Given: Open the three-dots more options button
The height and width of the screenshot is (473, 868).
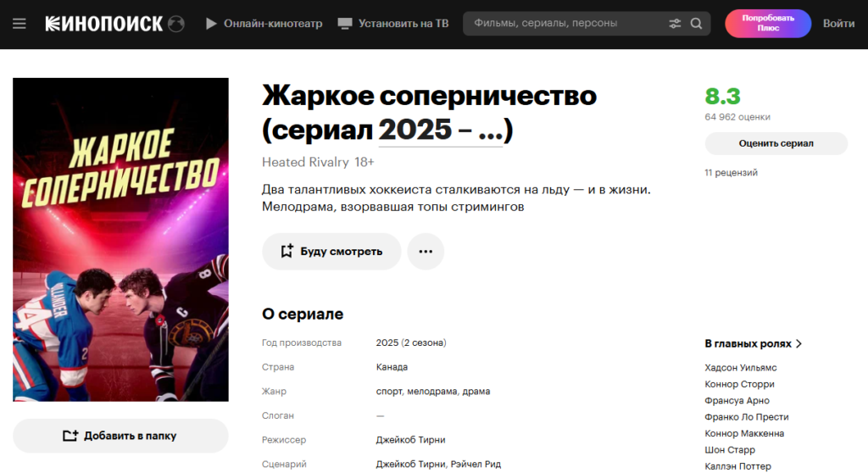Looking at the screenshot, I should pyautogui.click(x=426, y=252).
